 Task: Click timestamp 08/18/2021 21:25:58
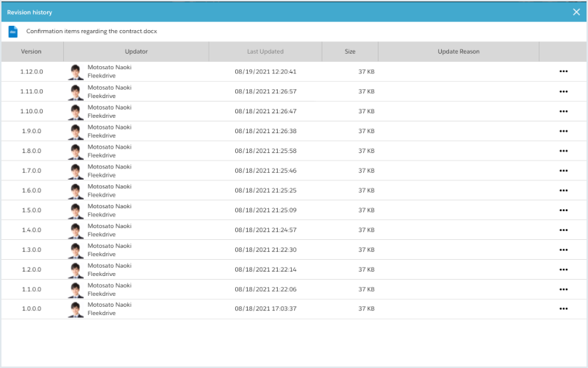[x=265, y=151]
